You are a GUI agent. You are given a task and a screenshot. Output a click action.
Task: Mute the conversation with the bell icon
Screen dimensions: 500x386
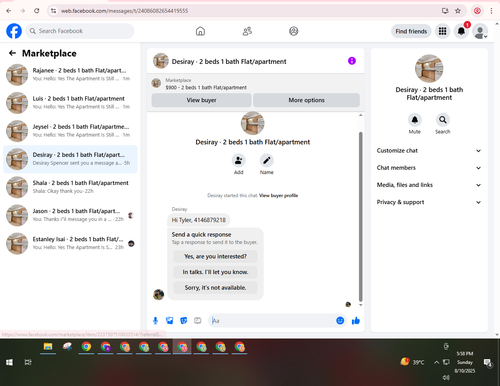(415, 120)
